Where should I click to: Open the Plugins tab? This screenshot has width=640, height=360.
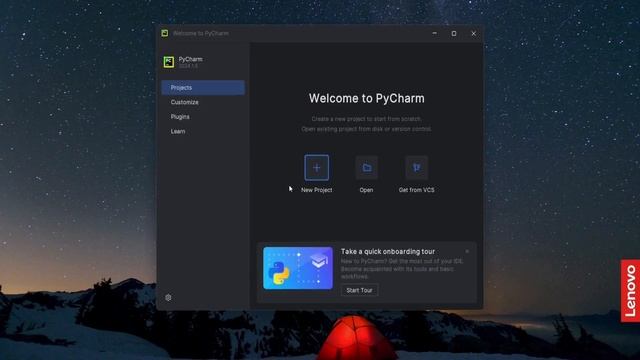tap(203, 117)
